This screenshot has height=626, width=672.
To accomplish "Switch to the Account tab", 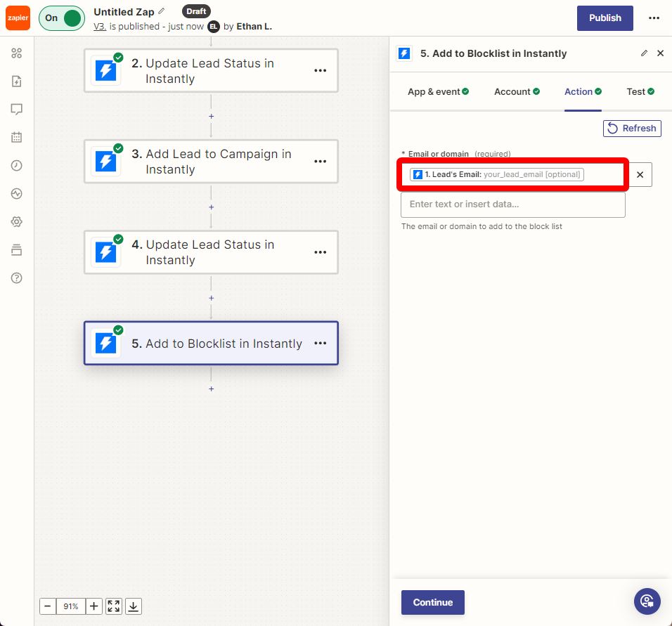I will coord(517,92).
